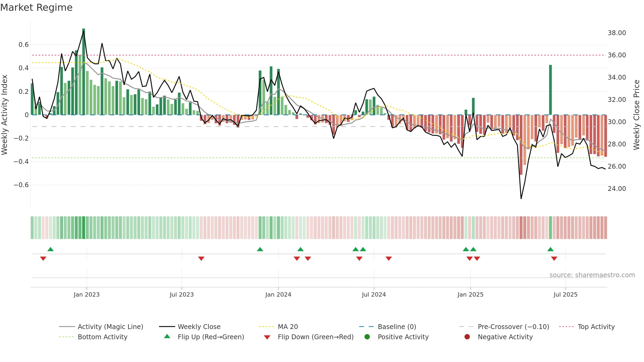Image resolution: width=644 pixels, height=362 pixels.
Task: Click the Flip Up marker before Jan 2023
Action: coord(50,249)
